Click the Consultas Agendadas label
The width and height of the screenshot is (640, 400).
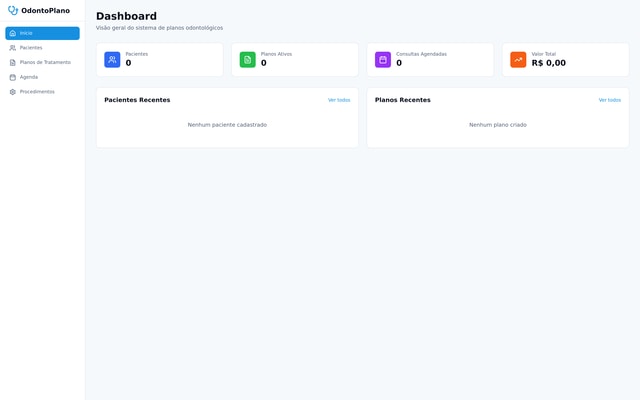[421, 54]
